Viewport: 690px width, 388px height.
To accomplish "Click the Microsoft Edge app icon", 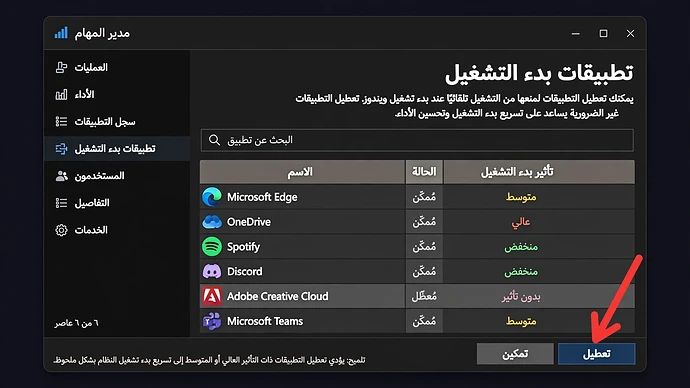I will point(212,197).
